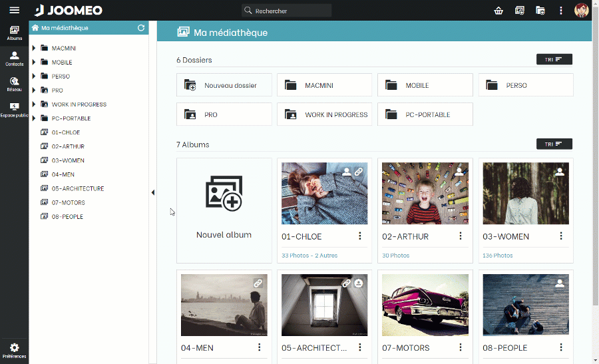Open options menu for 03-WOMEN album
Image resolution: width=599 pixels, height=364 pixels.
561,236
